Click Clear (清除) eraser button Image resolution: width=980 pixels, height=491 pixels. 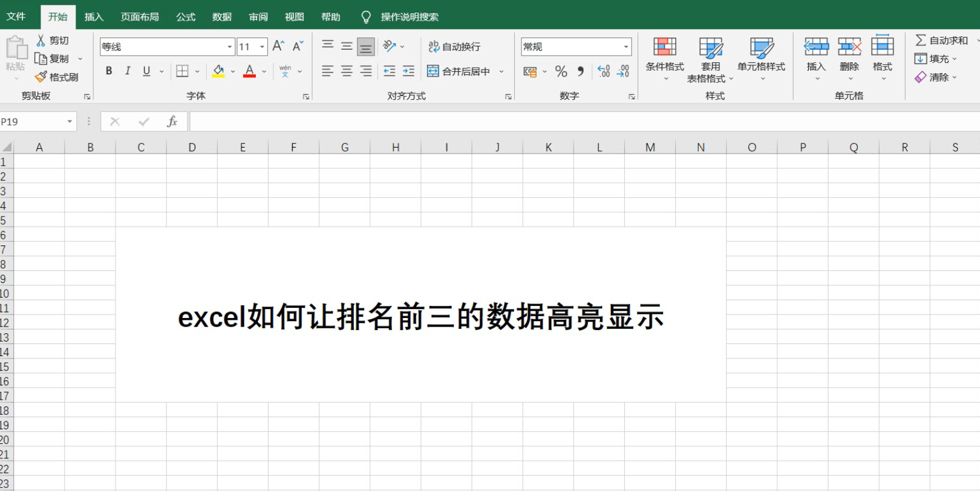point(932,77)
